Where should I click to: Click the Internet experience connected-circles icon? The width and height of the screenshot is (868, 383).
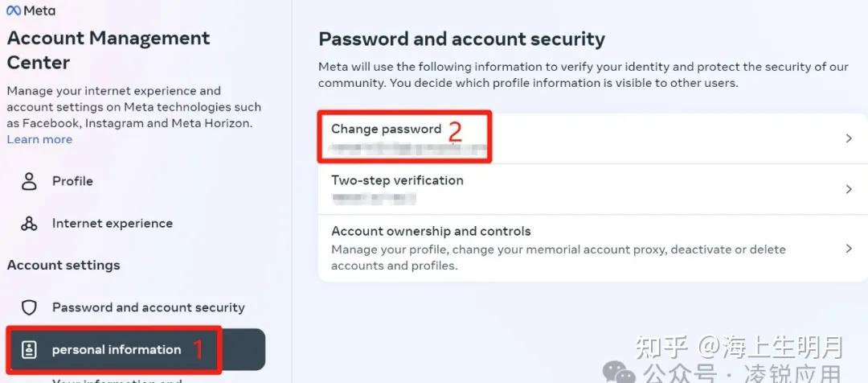(30, 224)
